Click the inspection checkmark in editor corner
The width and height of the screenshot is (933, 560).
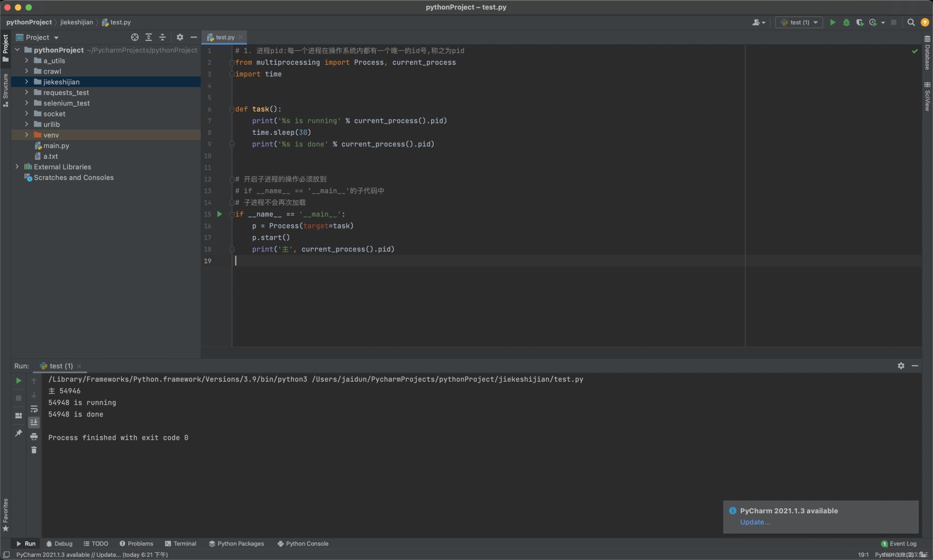coord(915,51)
